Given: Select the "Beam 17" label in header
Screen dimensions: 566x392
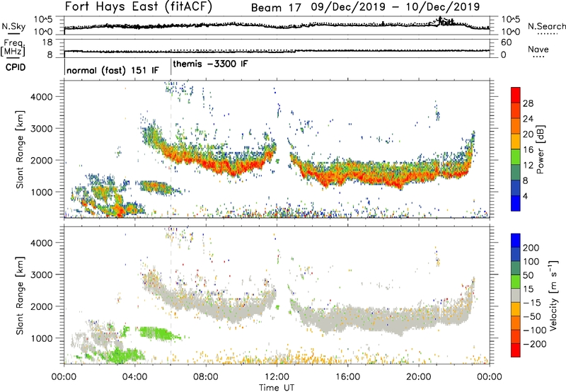Looking at the screenshot, I should [276, 8].
